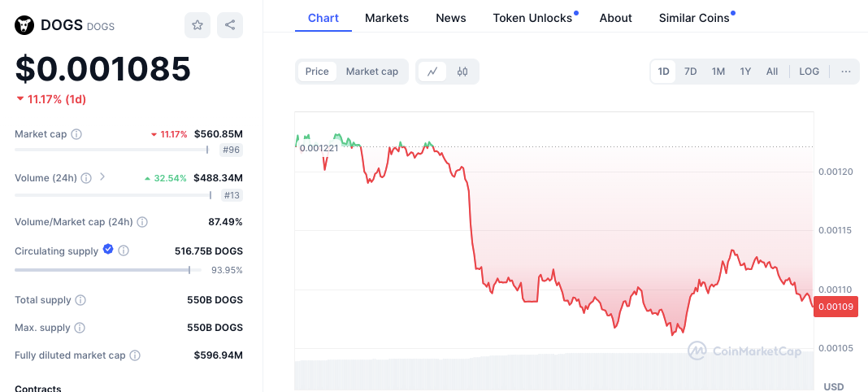Select Market cap chart toggle

(372, 72)
